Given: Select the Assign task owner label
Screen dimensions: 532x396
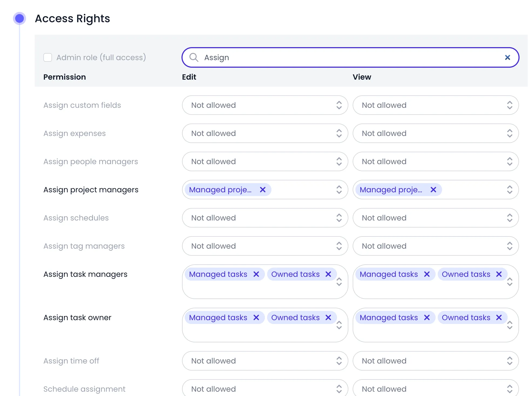Looking at the screenshot, I should [x=77, y=317].
